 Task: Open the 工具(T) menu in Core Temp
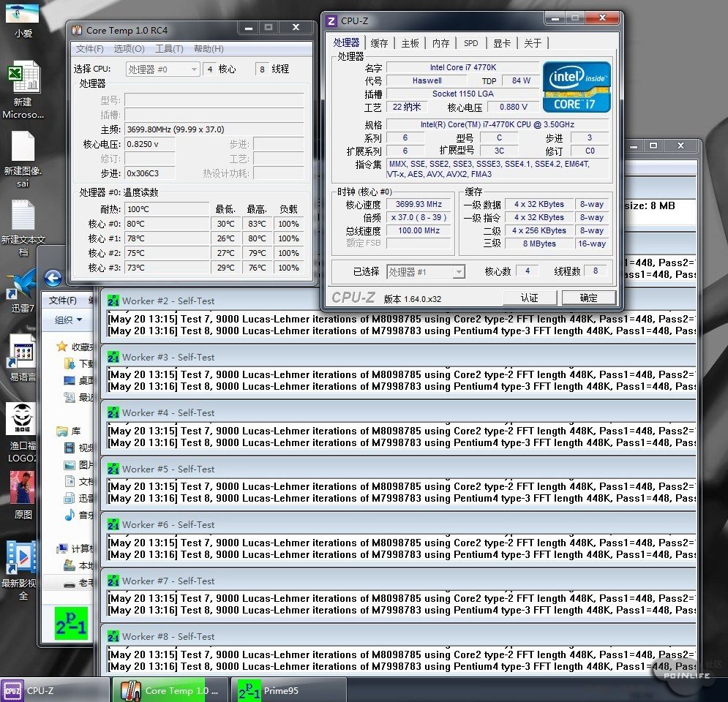tap(169, 49)
